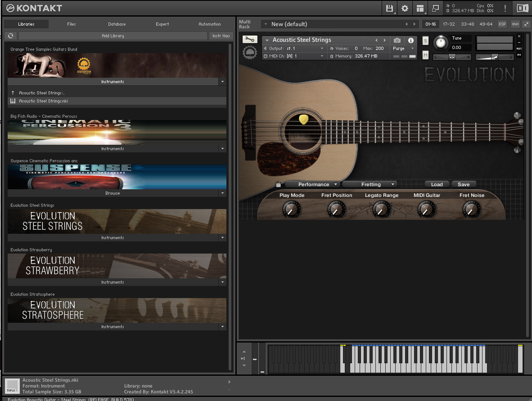Click the keyboard octave down arrow
532x401 pixels.
(244, 365)
